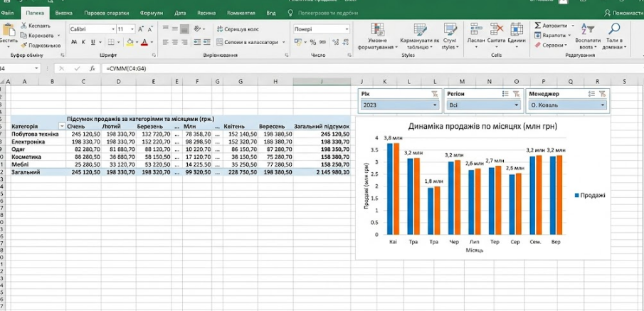Decrease font size with the smaller A icon
This screenshot has width=644, height=311.
(150, 29)
